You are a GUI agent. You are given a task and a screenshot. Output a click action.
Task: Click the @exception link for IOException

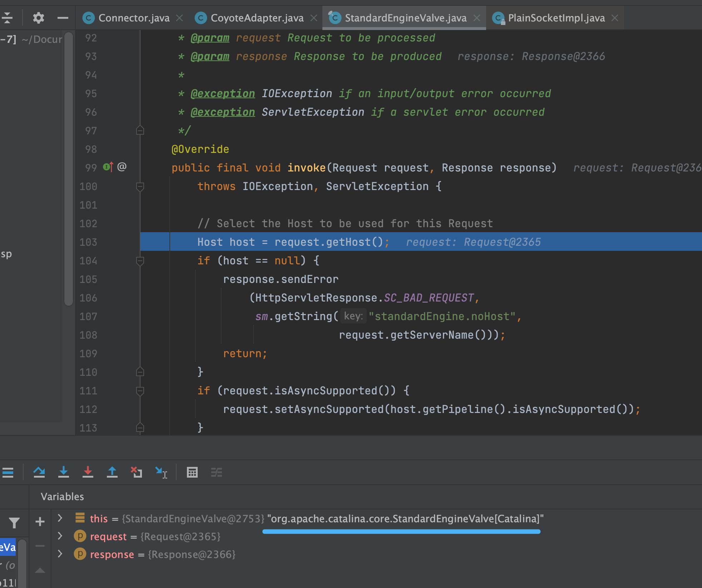click(223, 94)
